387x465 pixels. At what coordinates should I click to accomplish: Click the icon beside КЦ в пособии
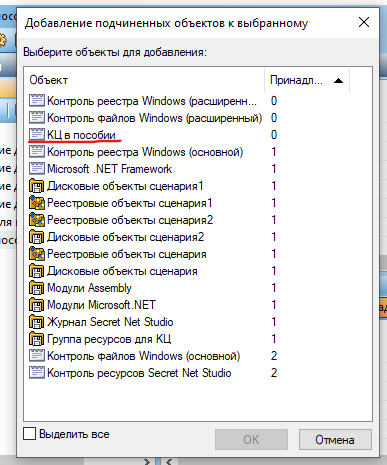click(37, 135)
